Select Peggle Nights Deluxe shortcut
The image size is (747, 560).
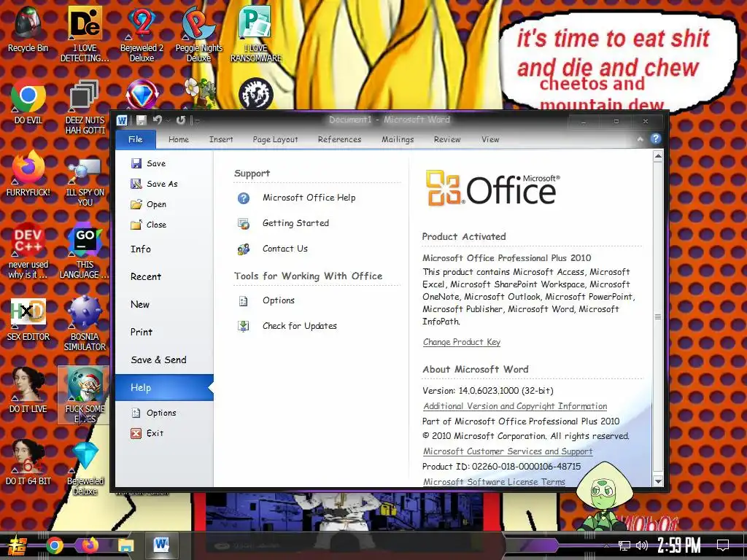click(x=198, y=34)
